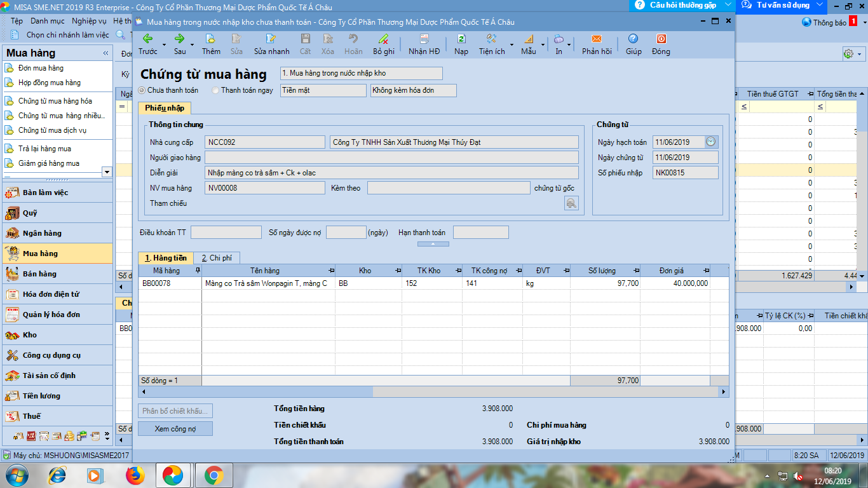The image size is (868, 488).
Task: Open the Bán hàng sidebar module
Action: [x=39, y=274]
